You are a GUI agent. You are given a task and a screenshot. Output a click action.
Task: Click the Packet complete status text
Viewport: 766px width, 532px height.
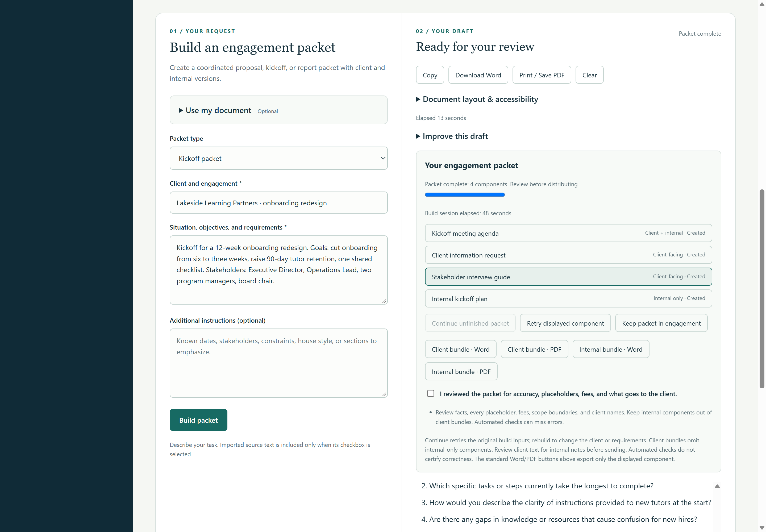click(x=700, y=34)
